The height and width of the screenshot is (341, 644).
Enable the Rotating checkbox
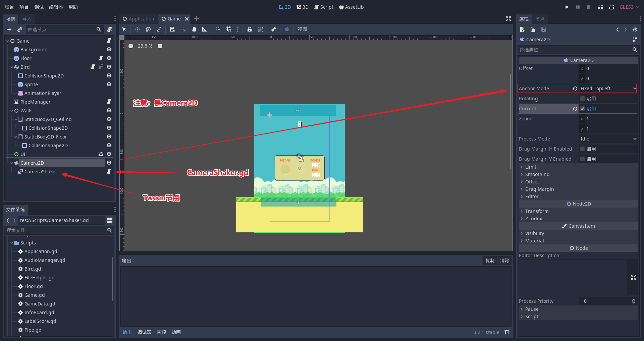(x=583, y=99)
